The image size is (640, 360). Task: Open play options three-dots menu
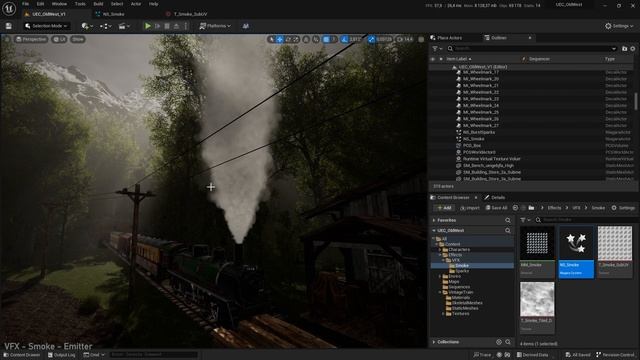point(186,26)
